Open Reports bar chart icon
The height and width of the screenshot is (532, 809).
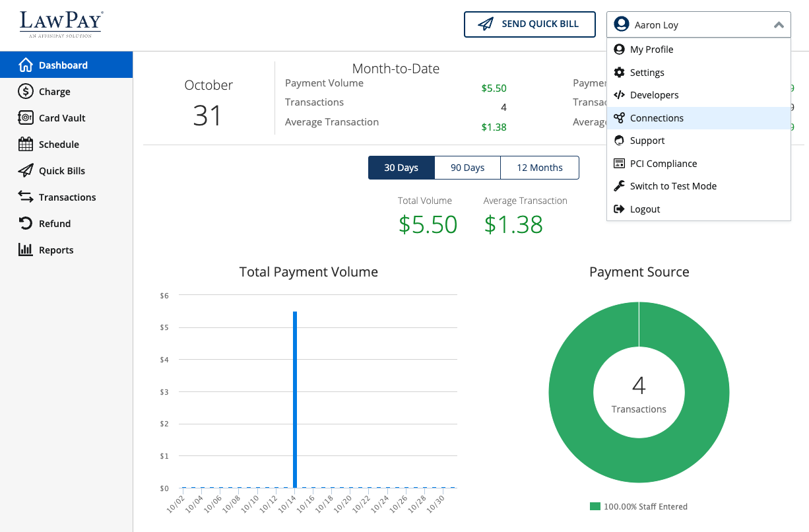[x=26, y=250]
